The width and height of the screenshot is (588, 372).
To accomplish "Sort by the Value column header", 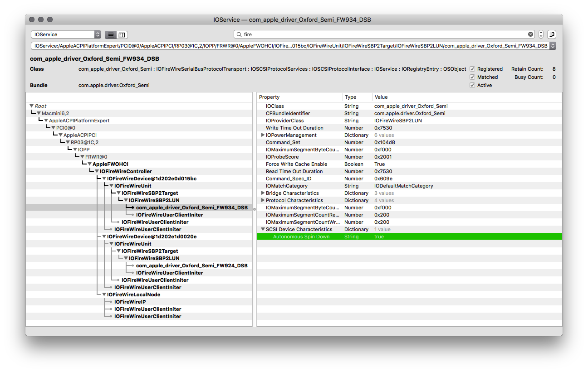I will [467, 97].
